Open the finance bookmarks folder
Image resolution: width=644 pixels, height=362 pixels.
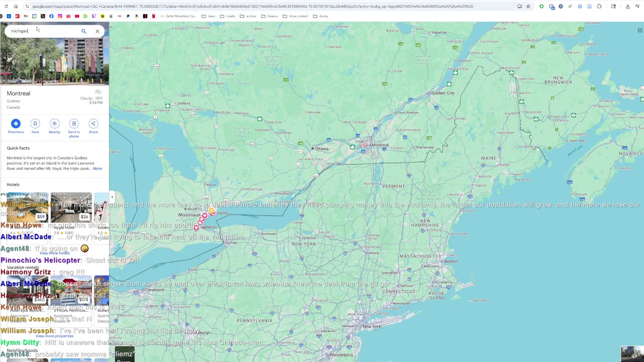[x=270, y=16]
